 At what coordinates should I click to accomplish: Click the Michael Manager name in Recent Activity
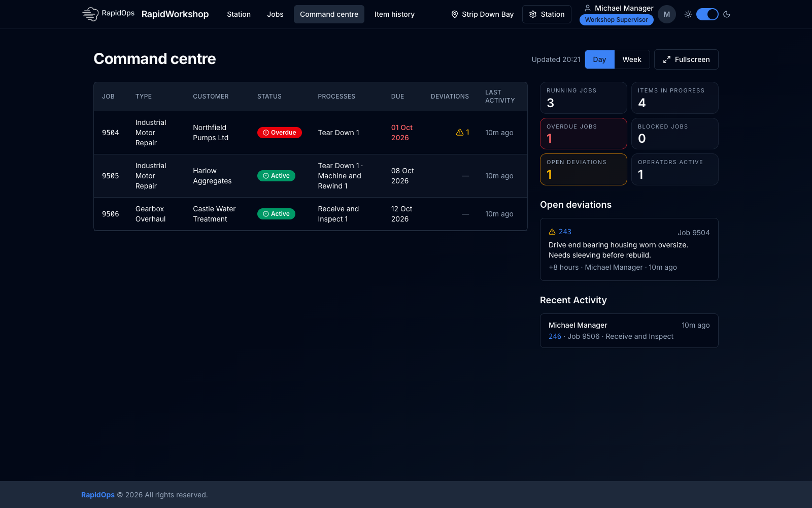[x=578, y=325]
